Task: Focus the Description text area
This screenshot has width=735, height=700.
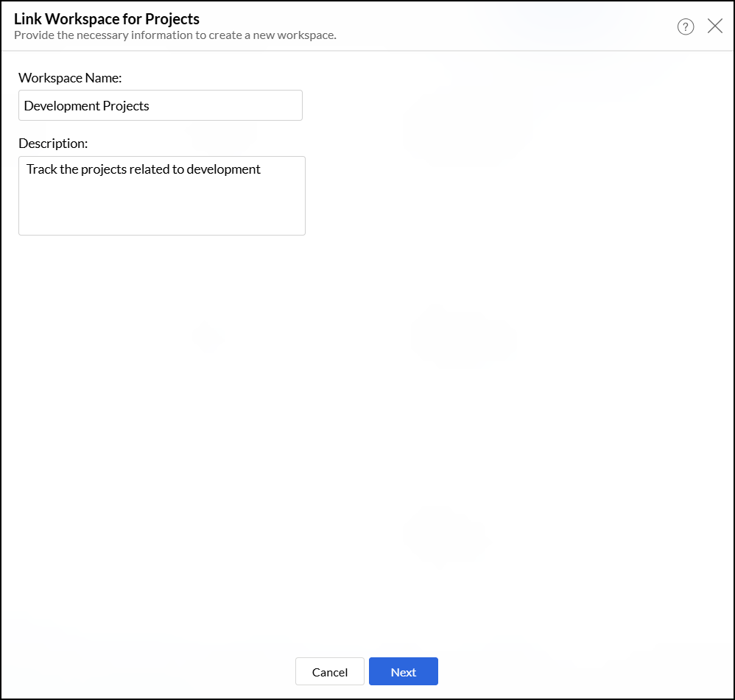Action: click(x=161, y=196)
